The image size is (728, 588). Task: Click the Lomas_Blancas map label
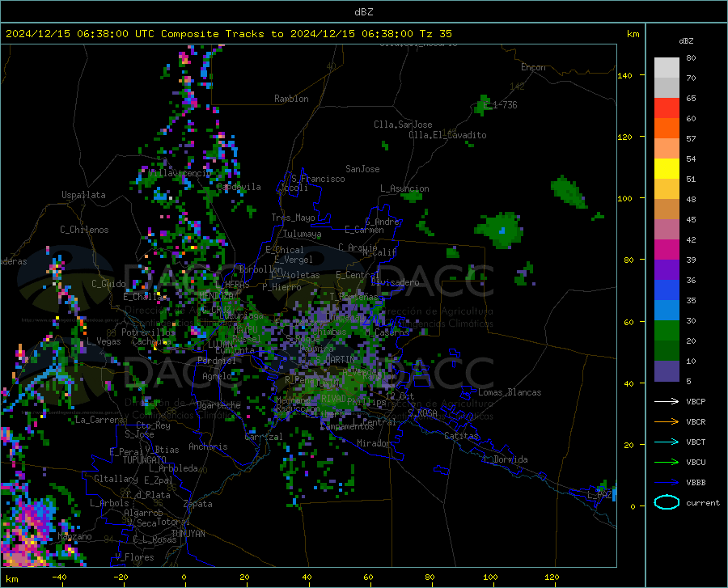click(x=510, y=392)
